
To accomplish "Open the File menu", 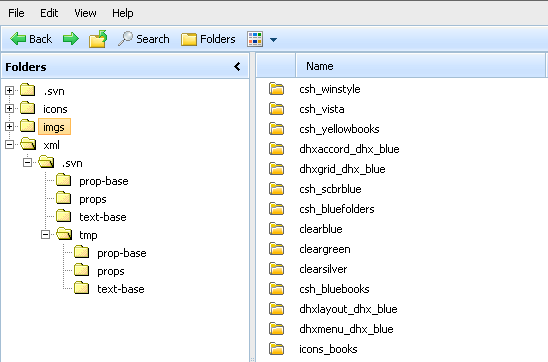I will pyautogui.click(x=16, y=13).
